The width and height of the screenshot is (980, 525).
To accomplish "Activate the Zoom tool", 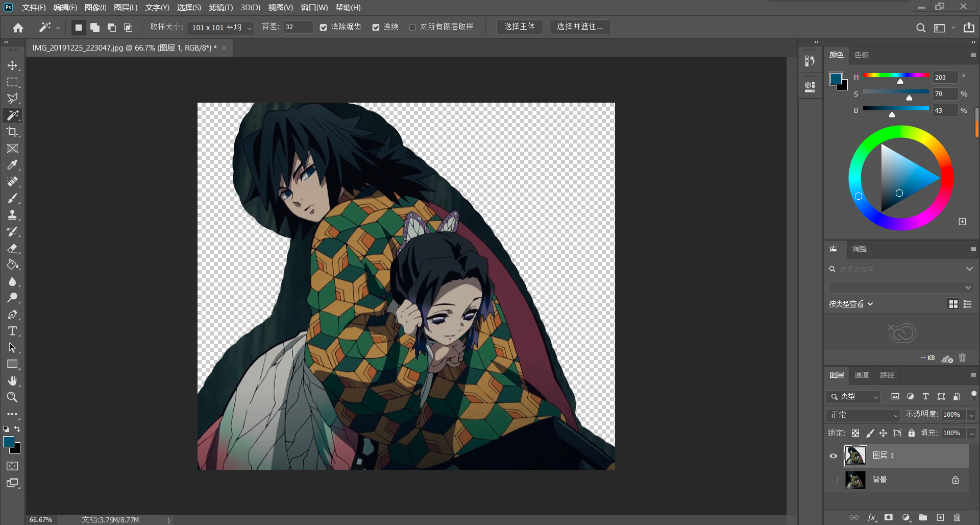I will pyautogui.click(x=12, y=397).
